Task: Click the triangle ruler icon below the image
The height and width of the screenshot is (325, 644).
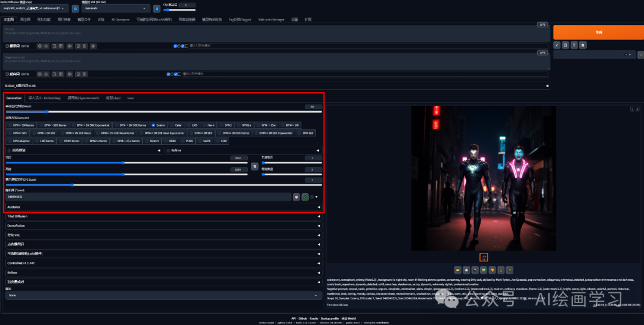Action: (501, 270)
